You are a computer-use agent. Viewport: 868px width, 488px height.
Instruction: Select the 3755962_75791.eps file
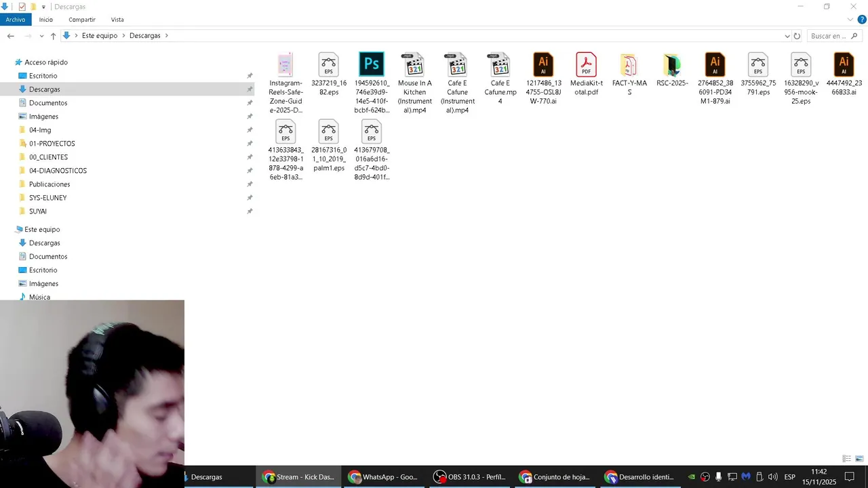coord(758,74)
